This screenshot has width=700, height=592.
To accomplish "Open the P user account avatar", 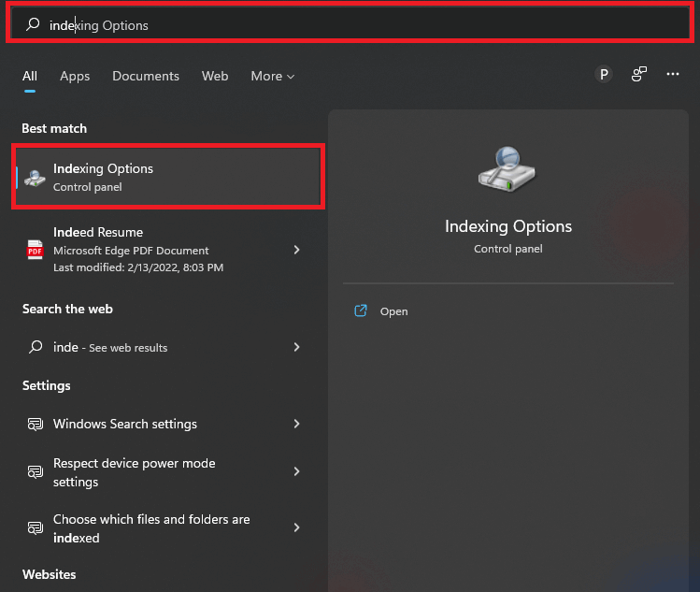I will click(604, 75).
